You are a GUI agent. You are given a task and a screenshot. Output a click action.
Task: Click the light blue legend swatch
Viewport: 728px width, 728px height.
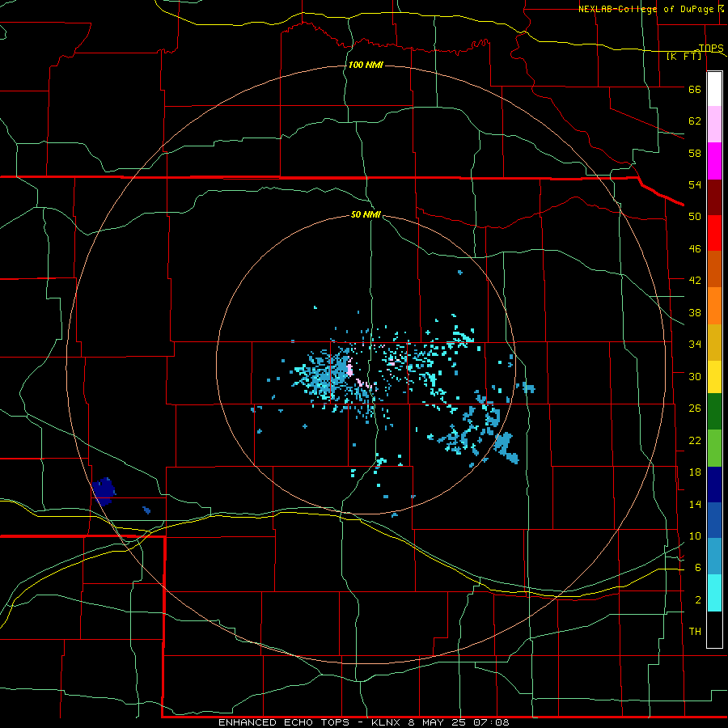pyautogui.click(x=714, y=557)
